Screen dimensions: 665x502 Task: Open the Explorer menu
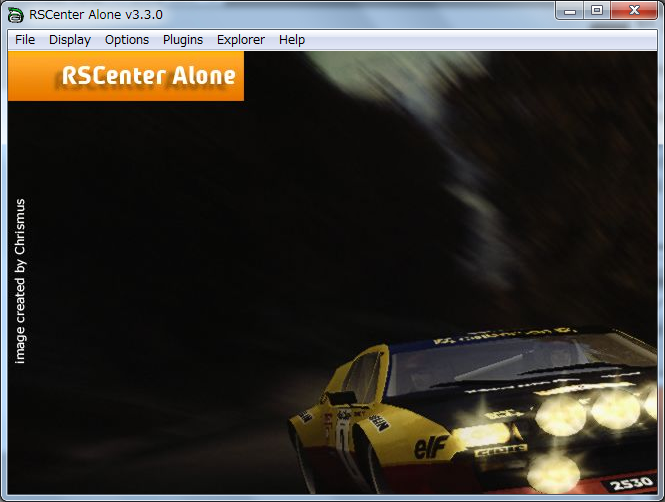[x=241, y=40]
